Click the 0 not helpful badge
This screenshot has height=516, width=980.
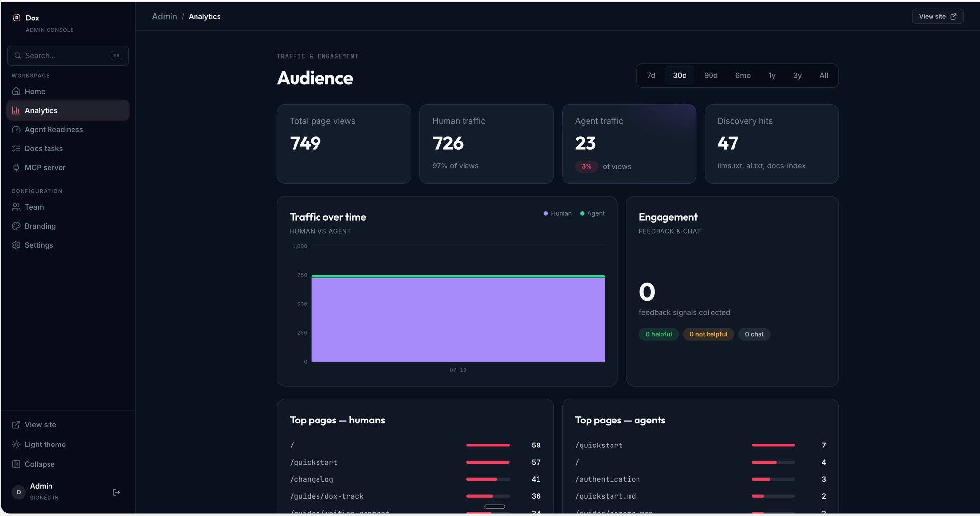tap(708, 334)
